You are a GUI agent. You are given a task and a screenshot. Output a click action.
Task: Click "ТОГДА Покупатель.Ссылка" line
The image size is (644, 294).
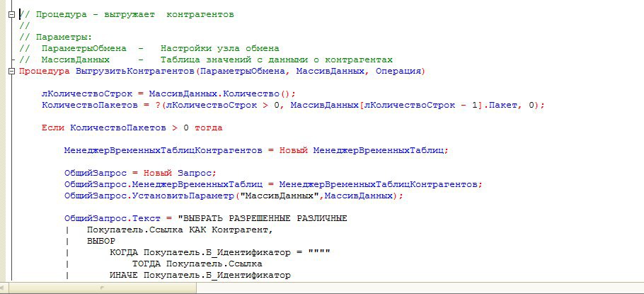(x=197, y=264)
